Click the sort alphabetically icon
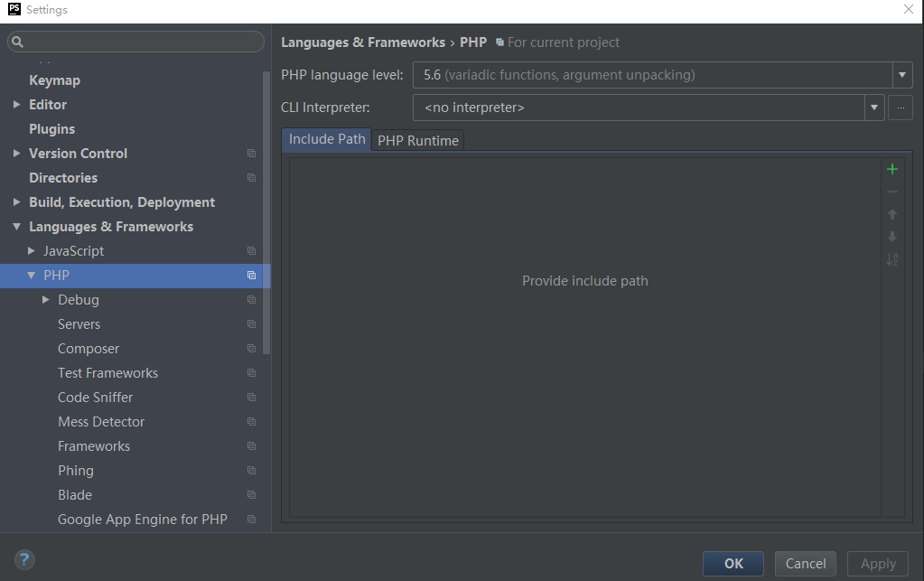Screen dimensions: 924x581 (892, 258)
